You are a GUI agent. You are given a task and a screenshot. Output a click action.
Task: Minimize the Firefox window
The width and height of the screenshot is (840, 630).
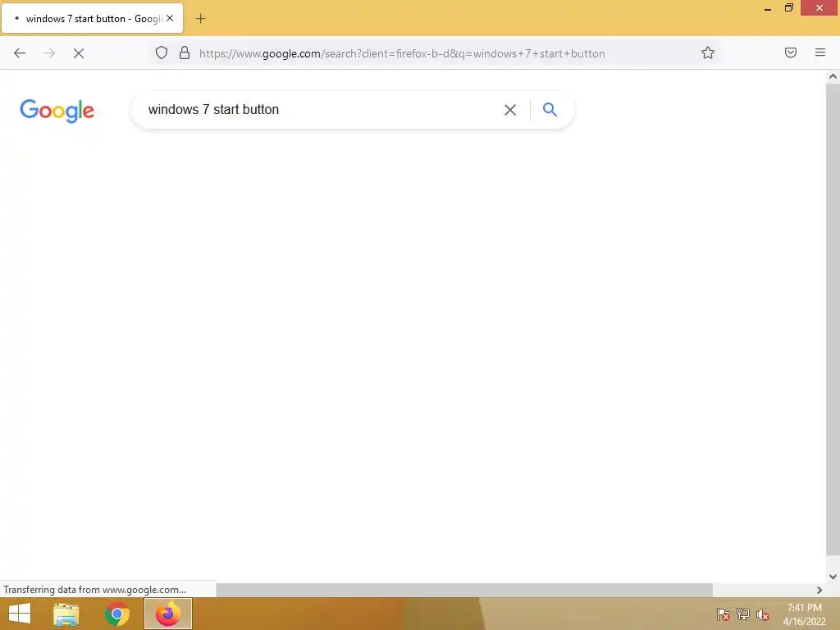(x=768, y=8)
